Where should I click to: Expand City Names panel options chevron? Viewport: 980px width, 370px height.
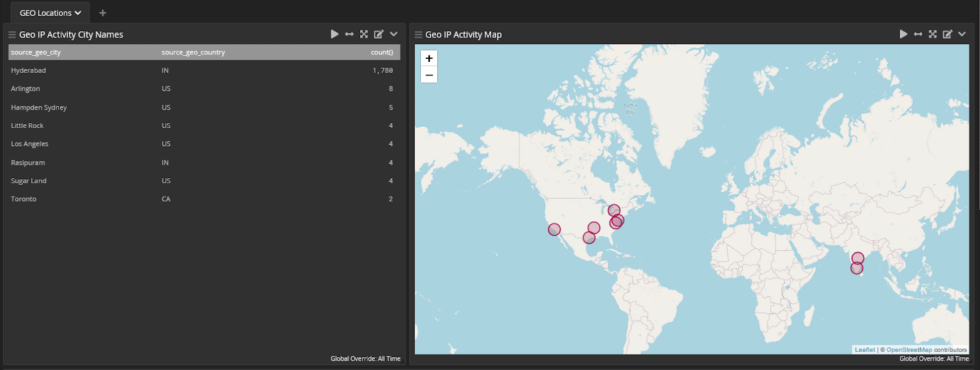pyautogui.click(x=394, y=34)
